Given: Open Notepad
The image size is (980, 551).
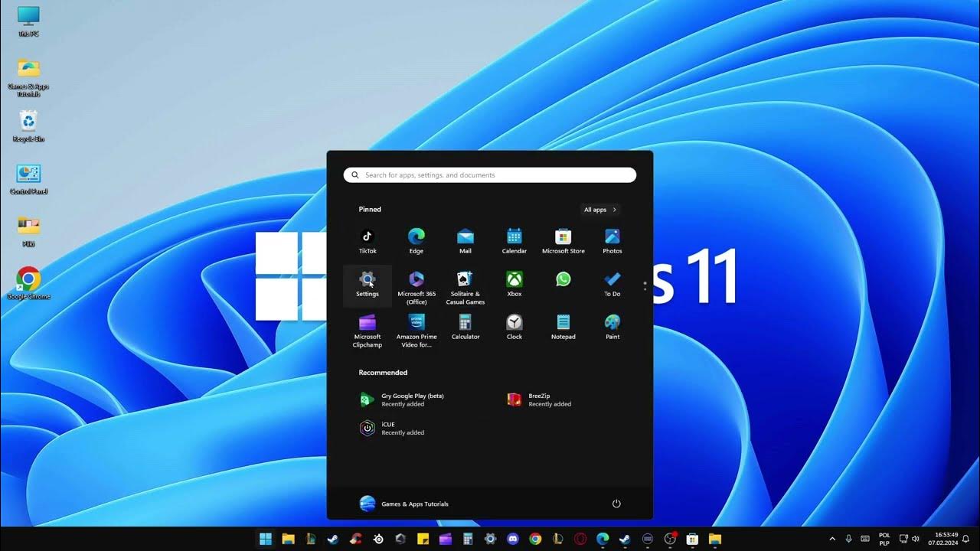Looking at the screenshot, I should click(563, 327).
